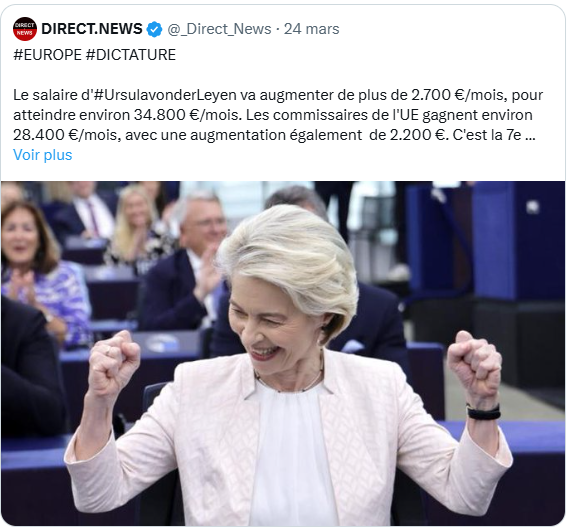This screenshot has height=530, width=568.
Task: Click the blue verified checkmark badge
Action: tap(154, 29)
